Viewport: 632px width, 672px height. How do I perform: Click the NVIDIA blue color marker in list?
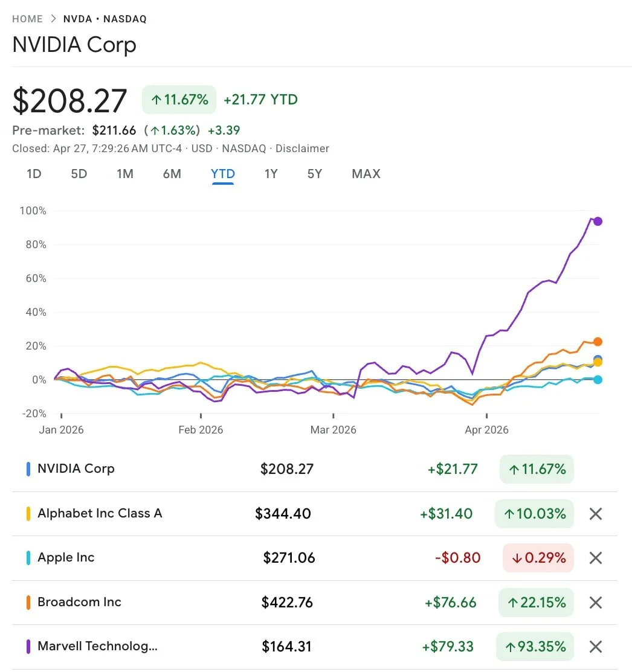click(28, 469)
